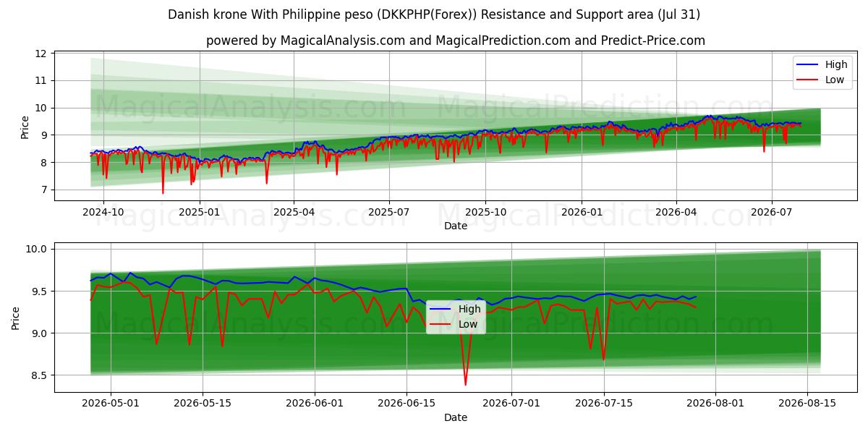Click the 2026-06-01 date label on lower axis
The image size is (868, 434).
pyautogui.click(x=315, y=404)
